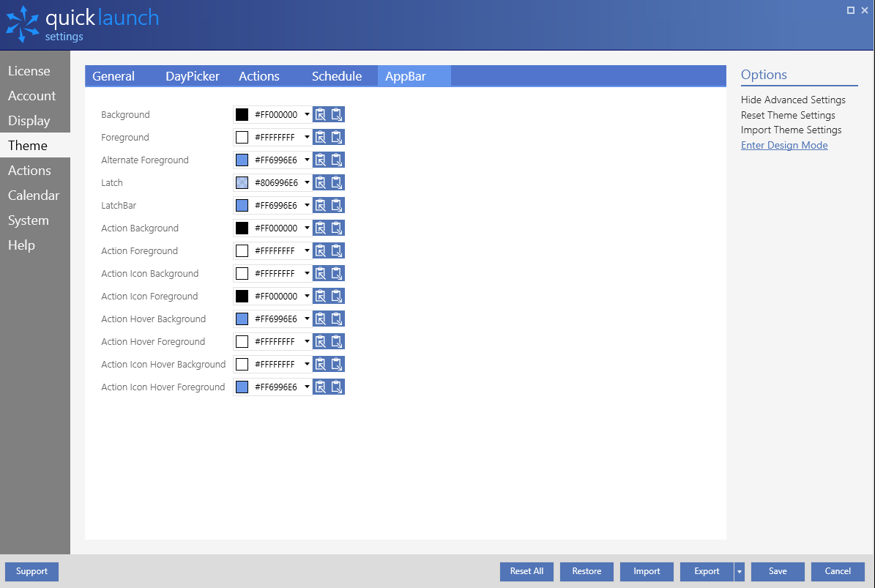This screenshot has width=875, height=588.
Task: Switch to the General tab
Action: [x=113, y=76]
